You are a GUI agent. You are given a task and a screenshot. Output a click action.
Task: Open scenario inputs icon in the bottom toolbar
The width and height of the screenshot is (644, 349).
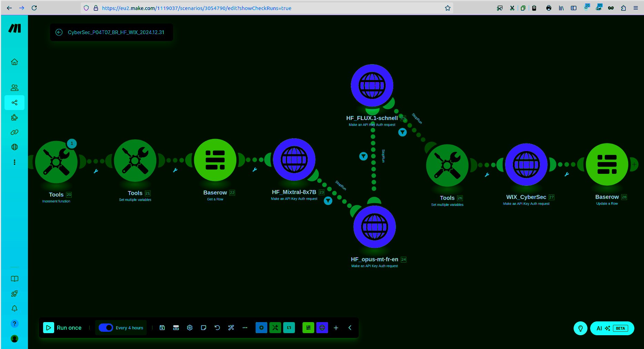[176, 328]
